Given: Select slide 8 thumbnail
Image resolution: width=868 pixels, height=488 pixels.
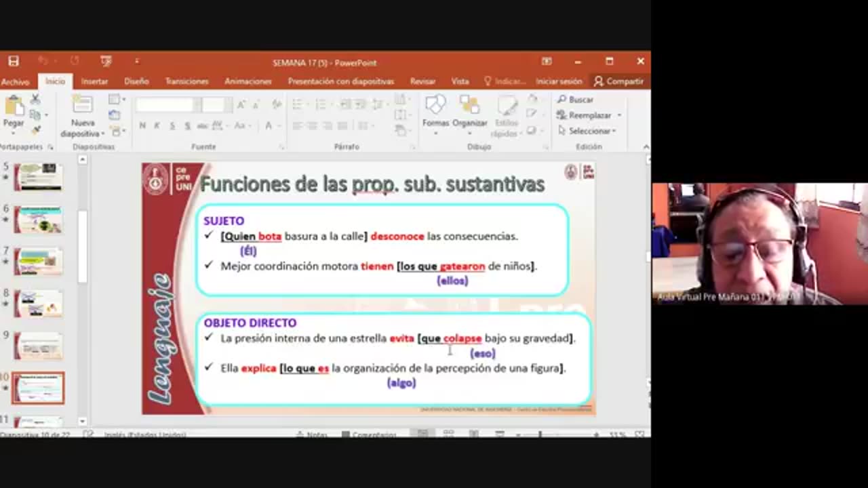Looking at the screenshot, I should (x=38, y=304).
